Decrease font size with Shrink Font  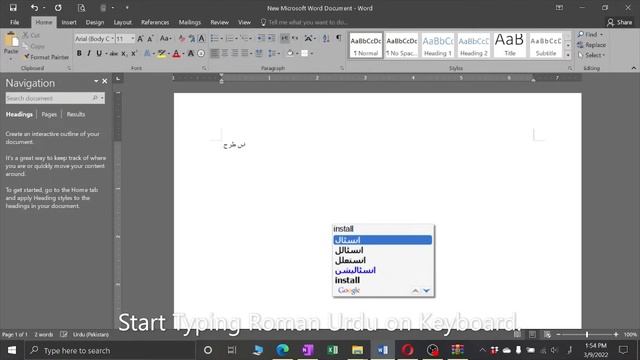pos(150,39)
